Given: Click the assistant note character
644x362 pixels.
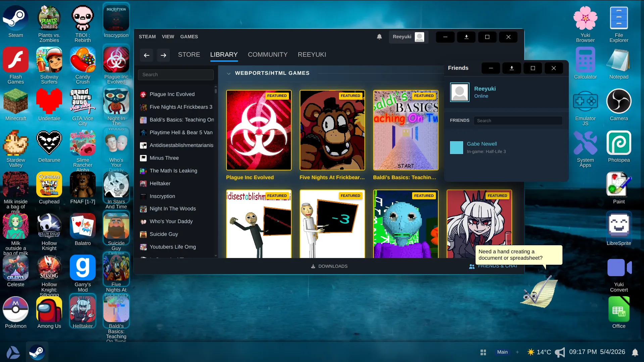Looking at the screenshot, I should [x=539, y=292].
